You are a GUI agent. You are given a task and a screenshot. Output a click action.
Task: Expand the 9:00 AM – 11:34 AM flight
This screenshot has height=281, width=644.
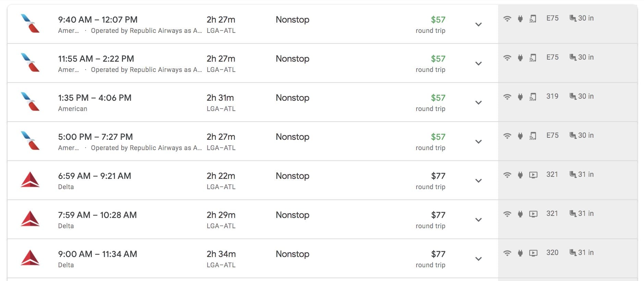[x=479, y=259]
